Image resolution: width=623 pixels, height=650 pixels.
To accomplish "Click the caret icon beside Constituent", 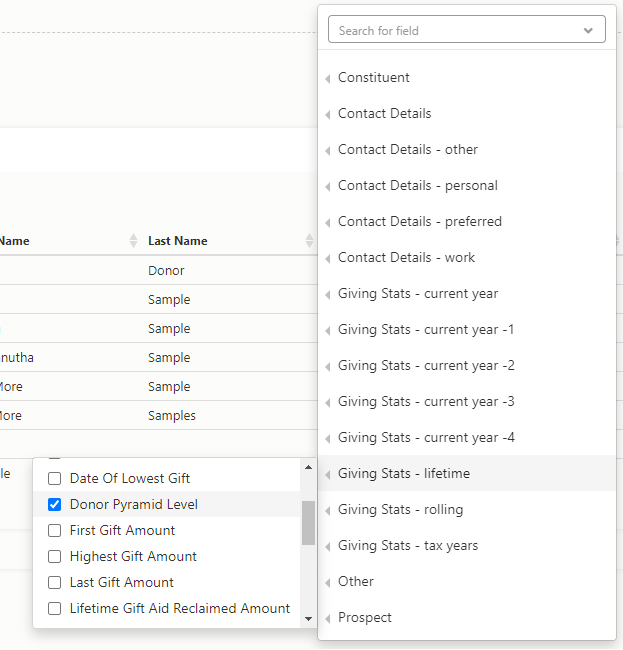I will pyautogui.click(x=328, y=78).
